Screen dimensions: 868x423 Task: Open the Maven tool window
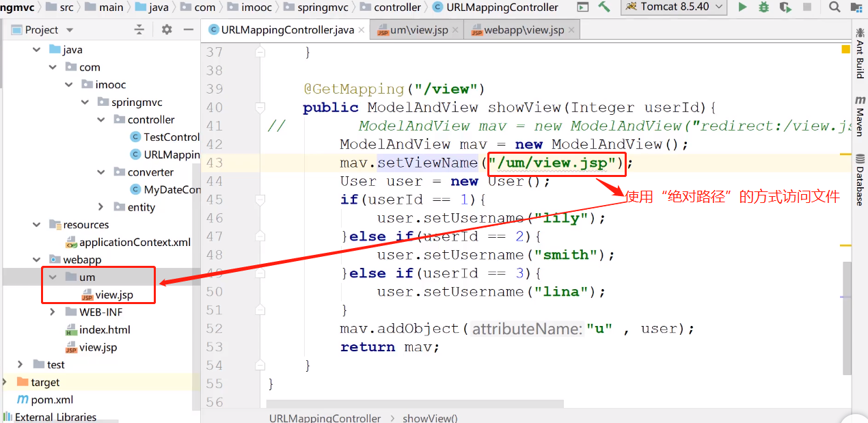(x=860, y=116)
